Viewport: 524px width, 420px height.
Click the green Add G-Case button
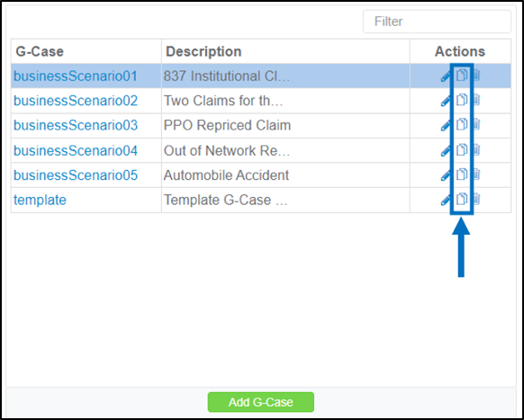(x=261, y=402)
